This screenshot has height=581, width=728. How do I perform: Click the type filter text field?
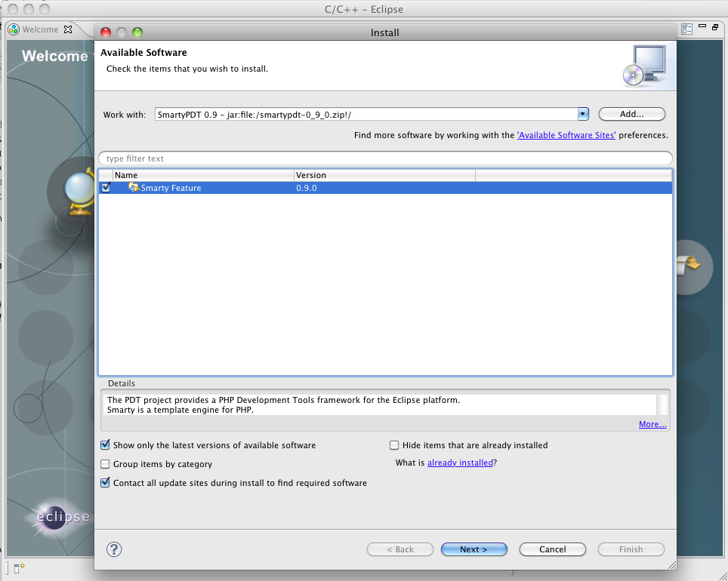pyautogui.click(x=385, y=158)
